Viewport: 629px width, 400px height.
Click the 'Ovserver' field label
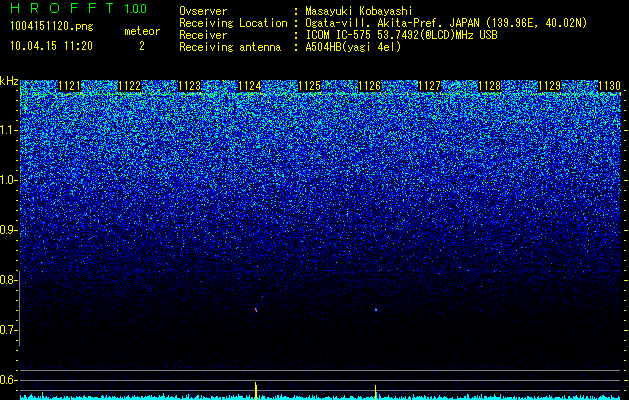203,11
